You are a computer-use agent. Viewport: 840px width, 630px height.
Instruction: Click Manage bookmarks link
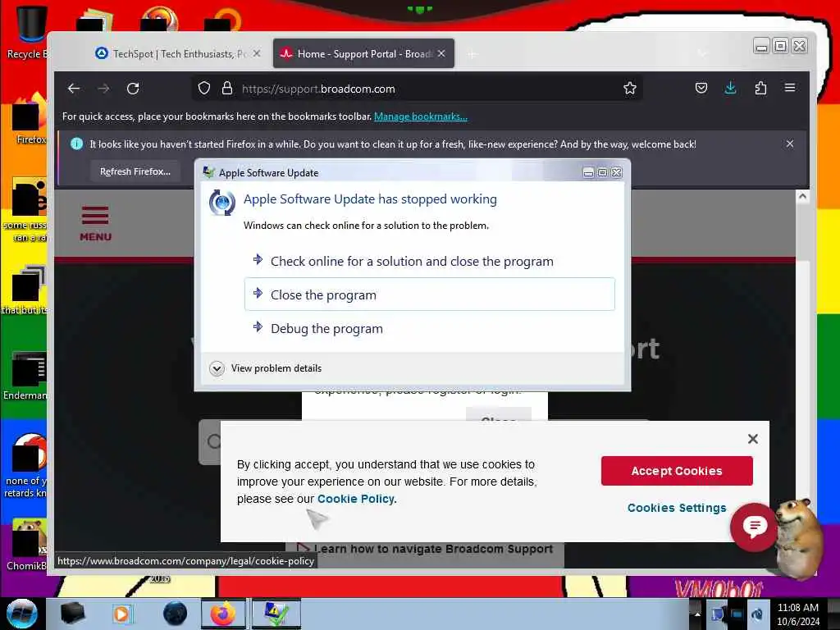point(421,116)
